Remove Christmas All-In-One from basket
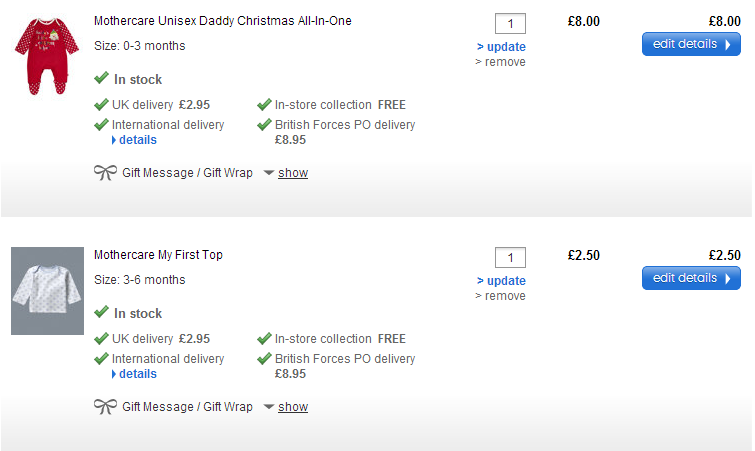Viewport: 755px width, 451px height. click(x=500, y=62)
